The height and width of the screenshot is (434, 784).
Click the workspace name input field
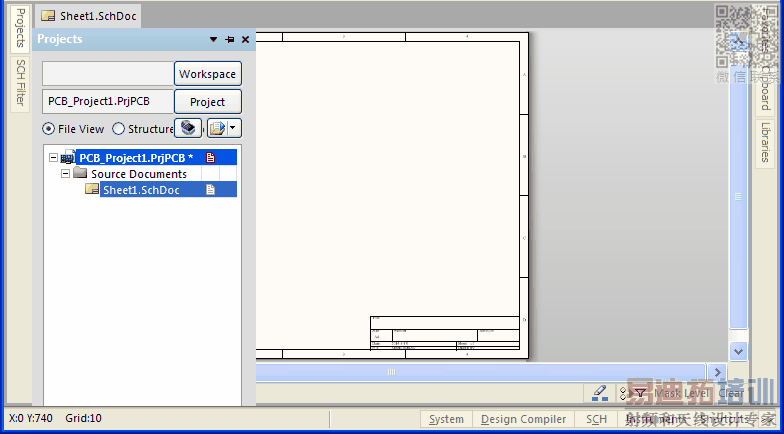tap(108, 74)
